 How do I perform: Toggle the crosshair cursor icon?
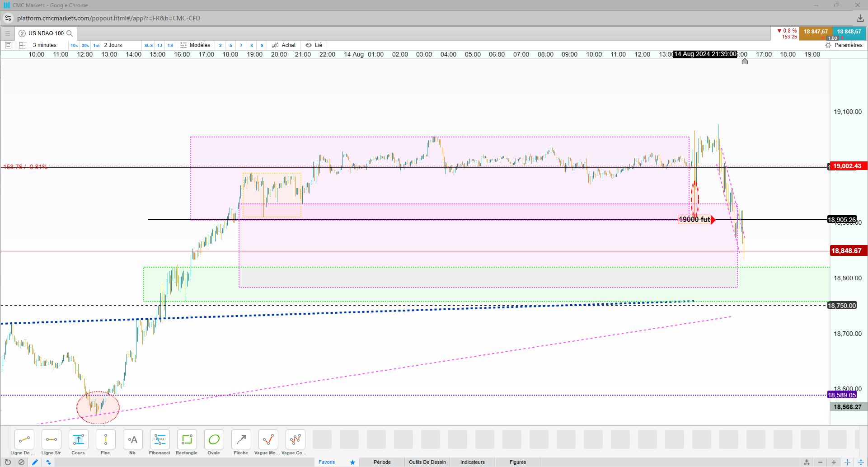(x=847, y=462)
